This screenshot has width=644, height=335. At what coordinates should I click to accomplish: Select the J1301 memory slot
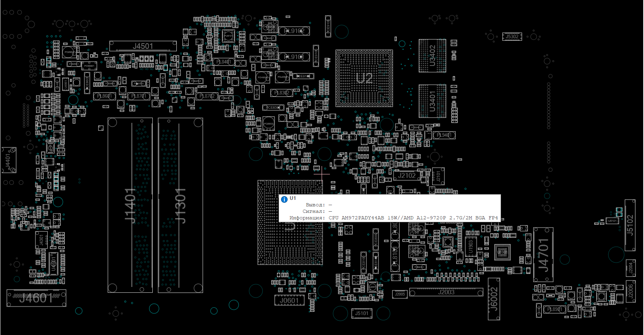pos(180,205)
